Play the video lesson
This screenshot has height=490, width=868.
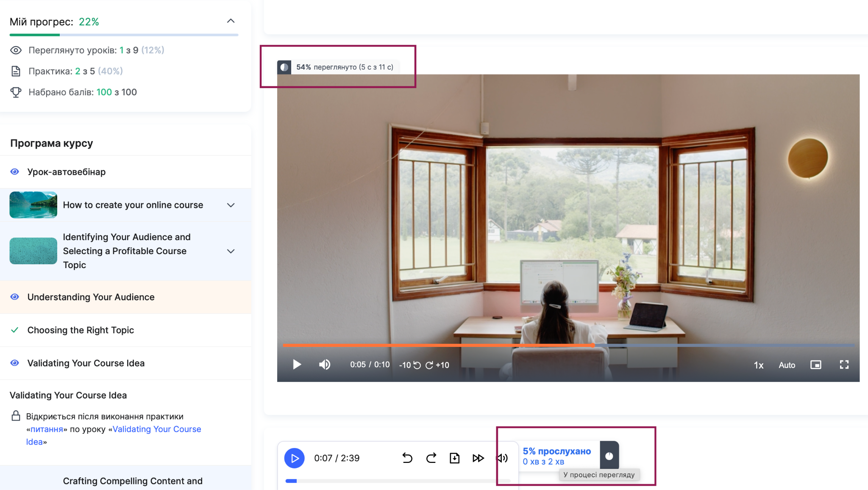tap(297, 365)
